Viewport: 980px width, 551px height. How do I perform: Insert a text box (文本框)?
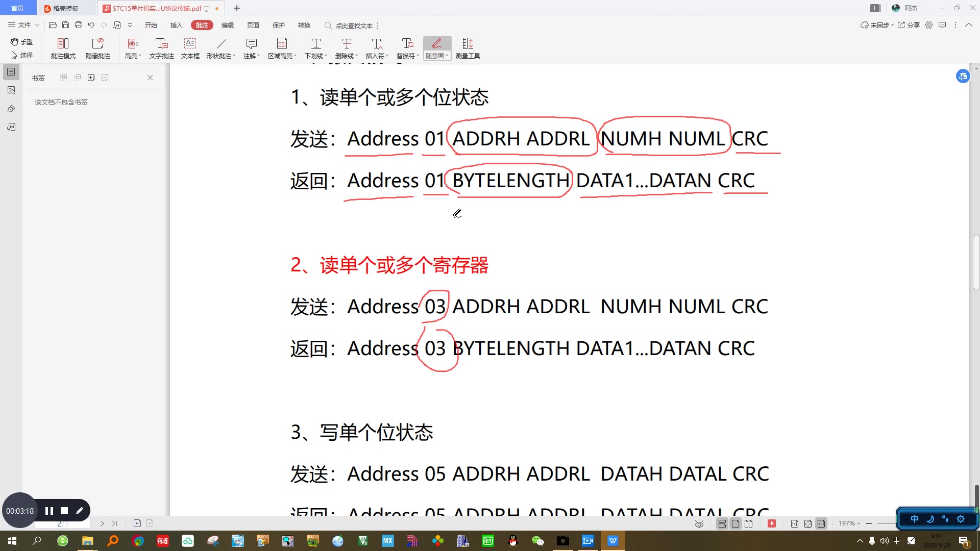[190, 47]
